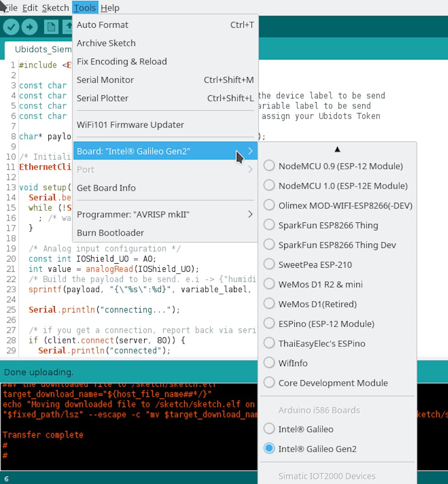Click the Verify checkmark toolbar icon
The width and height of the screenshot is (448, 484).
[x=11, y=27]
